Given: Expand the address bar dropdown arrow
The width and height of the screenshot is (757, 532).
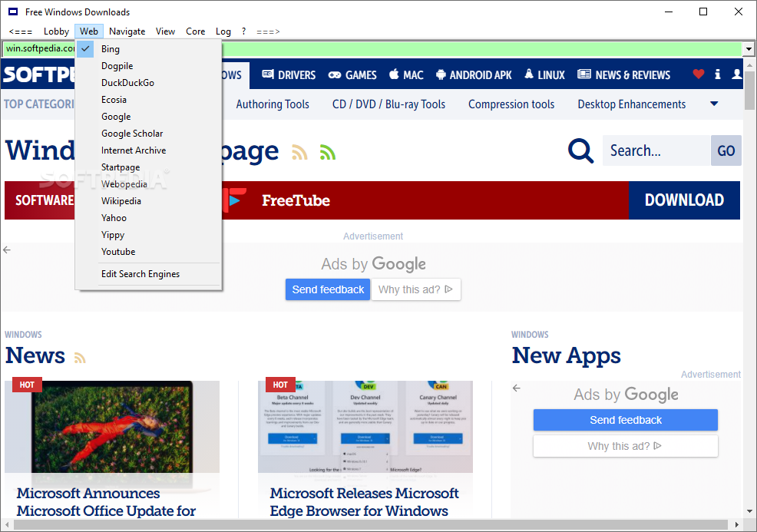Looking at the screenshot, I should click(x=749, y=49).
